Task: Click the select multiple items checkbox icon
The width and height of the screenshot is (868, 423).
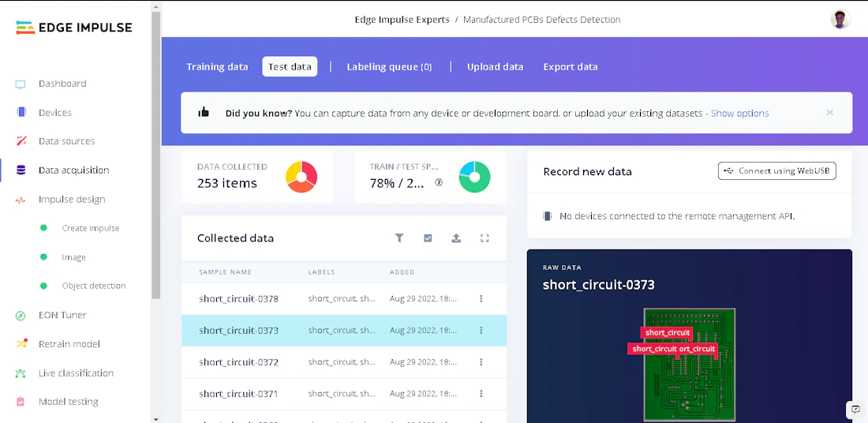Action: [x=428, y=238]
